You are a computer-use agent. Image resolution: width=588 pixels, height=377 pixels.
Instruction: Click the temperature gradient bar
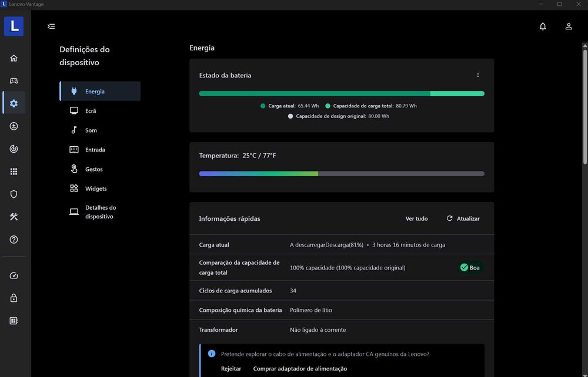[x=342, y=174]
